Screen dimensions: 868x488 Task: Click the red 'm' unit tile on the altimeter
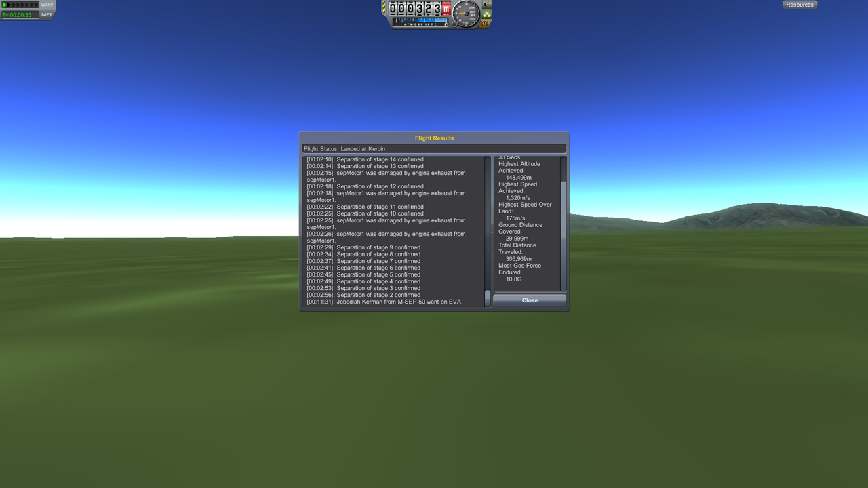click(x=446, y=9)
